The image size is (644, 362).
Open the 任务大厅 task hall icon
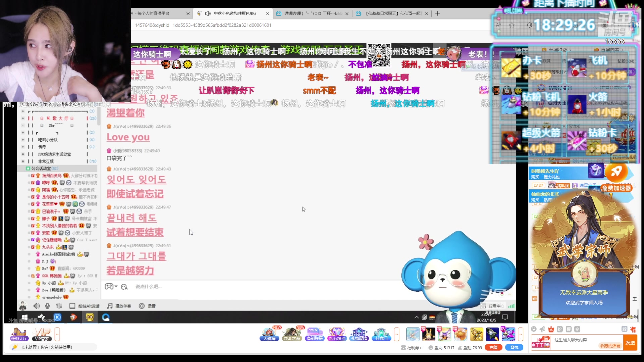click(19, 334)
